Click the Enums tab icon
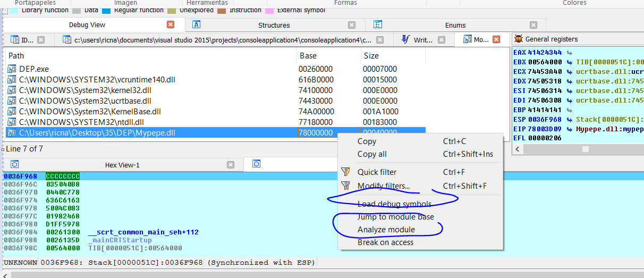 [378, 24]
